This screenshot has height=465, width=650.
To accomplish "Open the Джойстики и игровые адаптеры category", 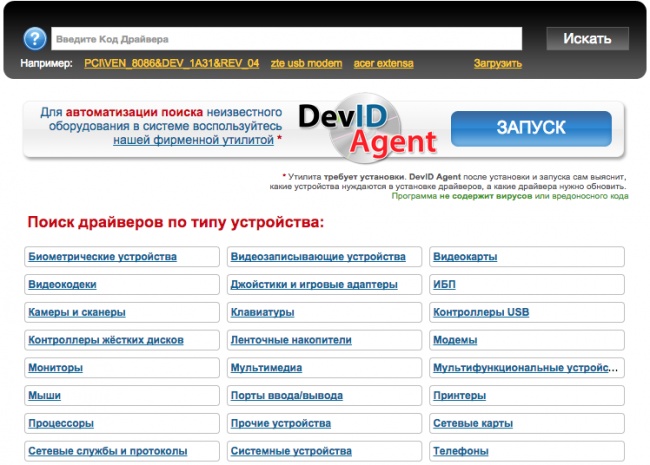I will [x=314, y=285].
